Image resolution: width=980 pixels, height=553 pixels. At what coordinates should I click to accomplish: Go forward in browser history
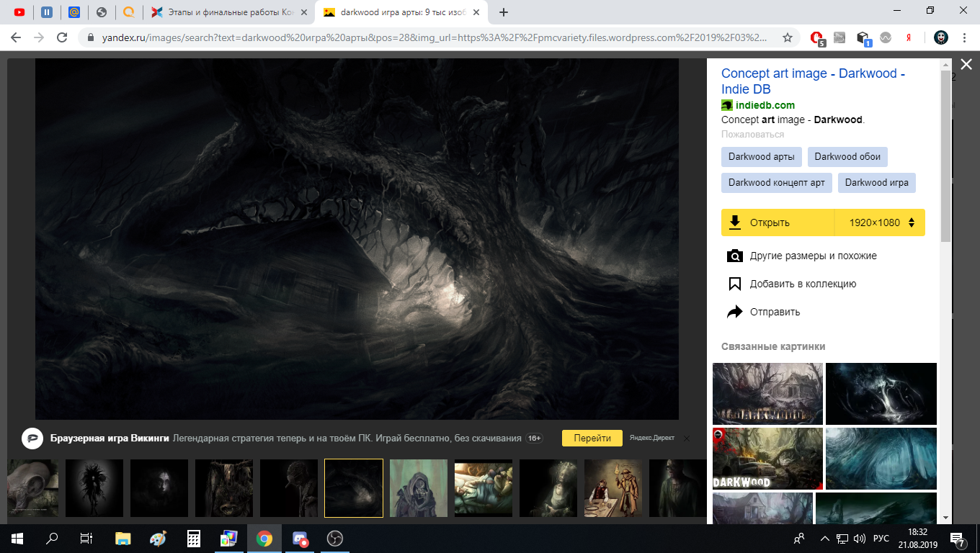[39, 37]
